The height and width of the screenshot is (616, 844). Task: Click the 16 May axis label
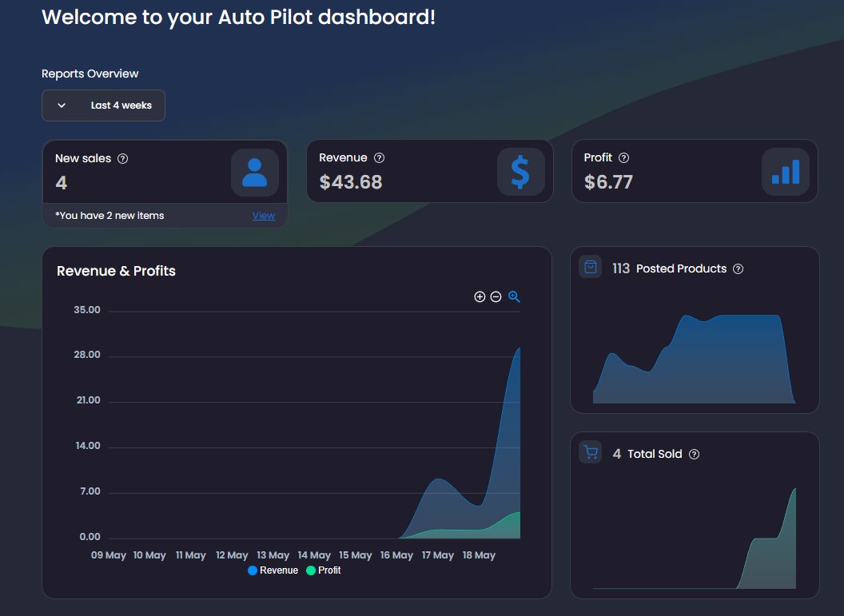tap(396, 555)
